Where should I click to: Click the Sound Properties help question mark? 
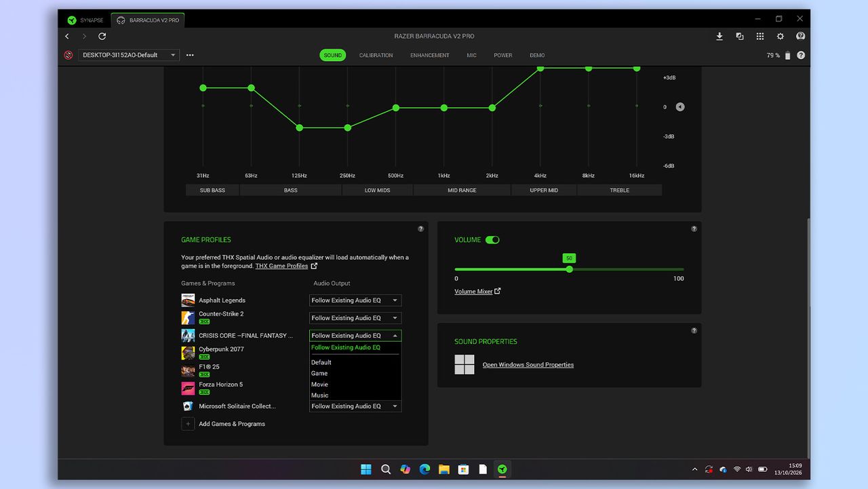694,331
